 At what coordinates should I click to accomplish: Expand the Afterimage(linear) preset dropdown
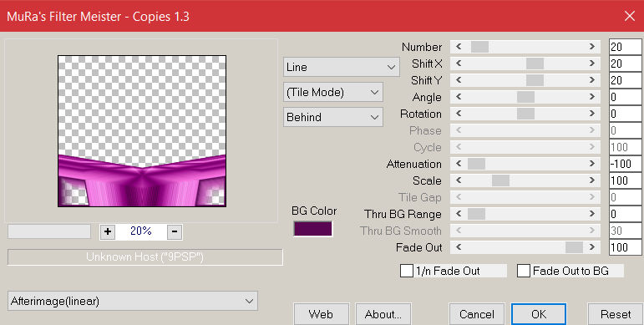tap(133, 301)
